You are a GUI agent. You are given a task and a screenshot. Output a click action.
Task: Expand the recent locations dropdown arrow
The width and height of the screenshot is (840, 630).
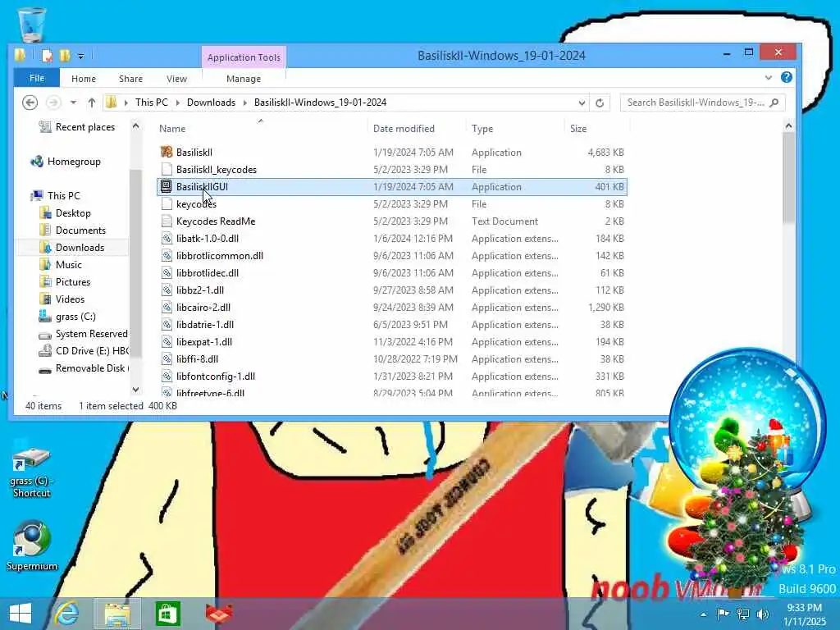pos(73,103)
